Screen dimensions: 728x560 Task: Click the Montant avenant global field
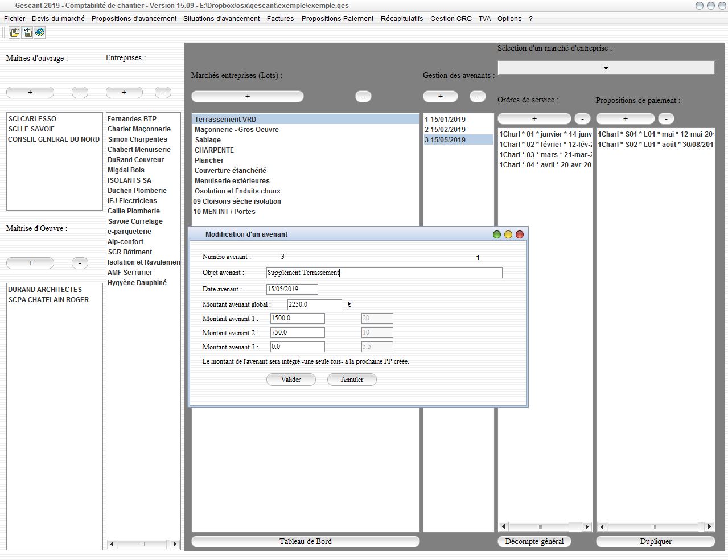pos(315,304)
